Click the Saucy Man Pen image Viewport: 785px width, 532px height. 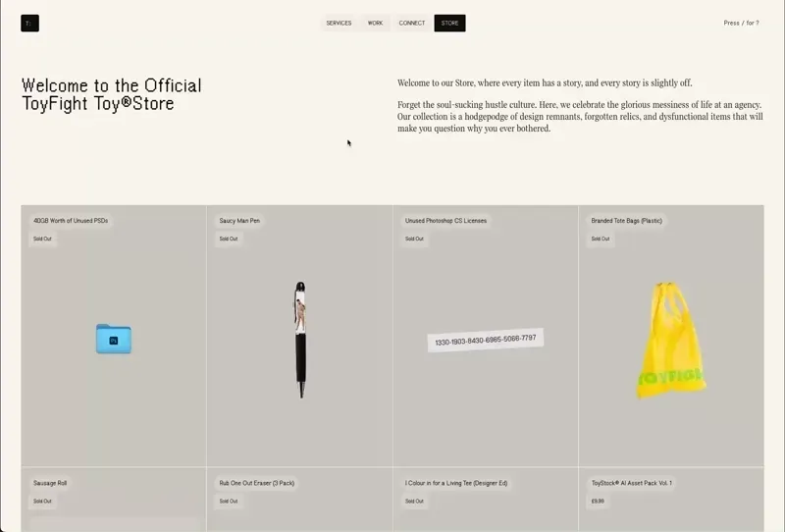(300, 340)
